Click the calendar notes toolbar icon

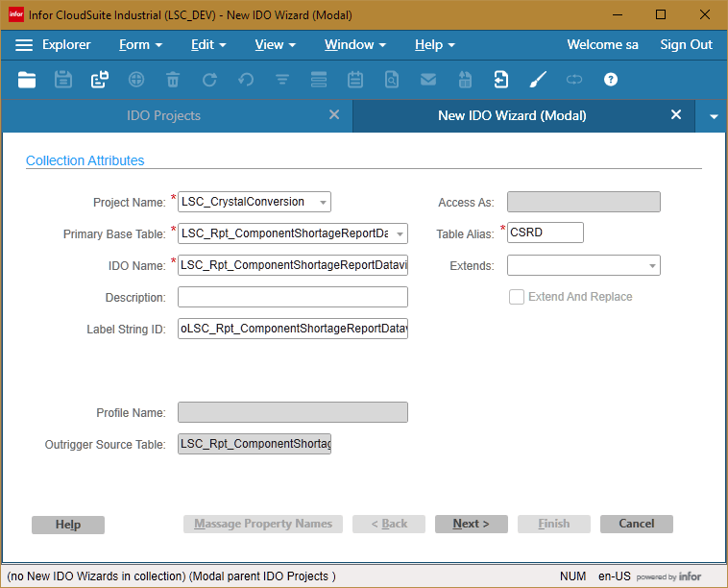[x=355, y=80]
